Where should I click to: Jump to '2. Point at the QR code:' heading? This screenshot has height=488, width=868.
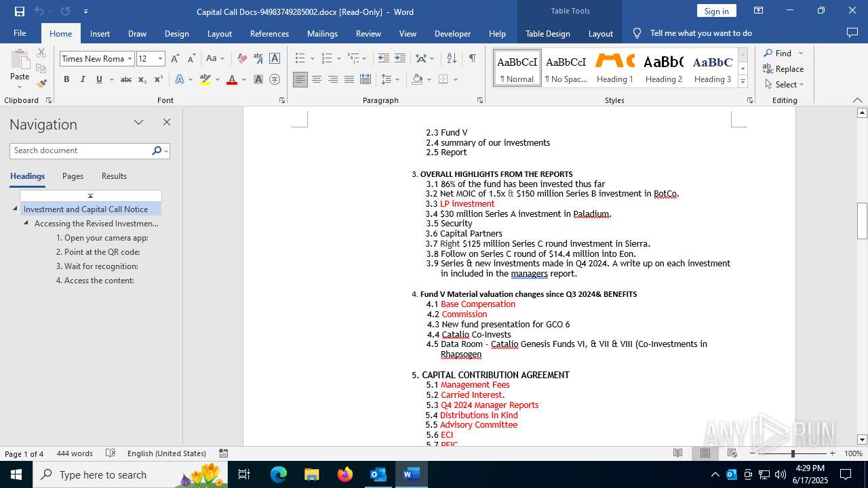(x=98, y=252)
